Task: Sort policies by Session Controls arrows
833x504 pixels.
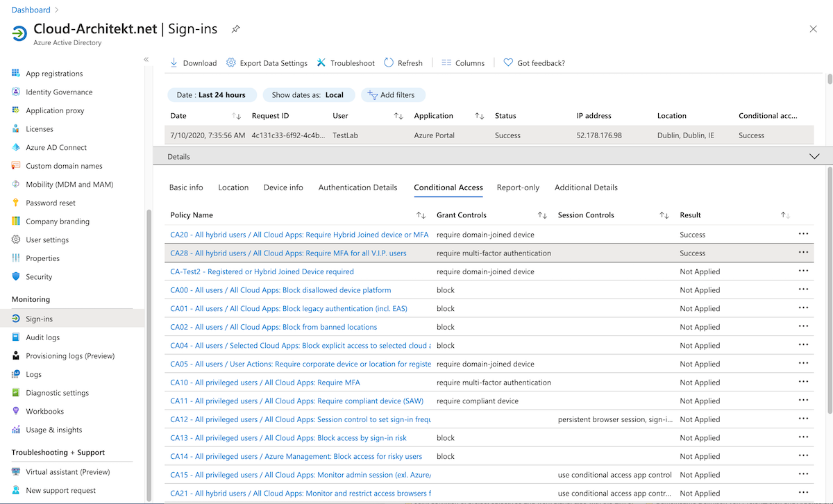Action: (664, 215)
